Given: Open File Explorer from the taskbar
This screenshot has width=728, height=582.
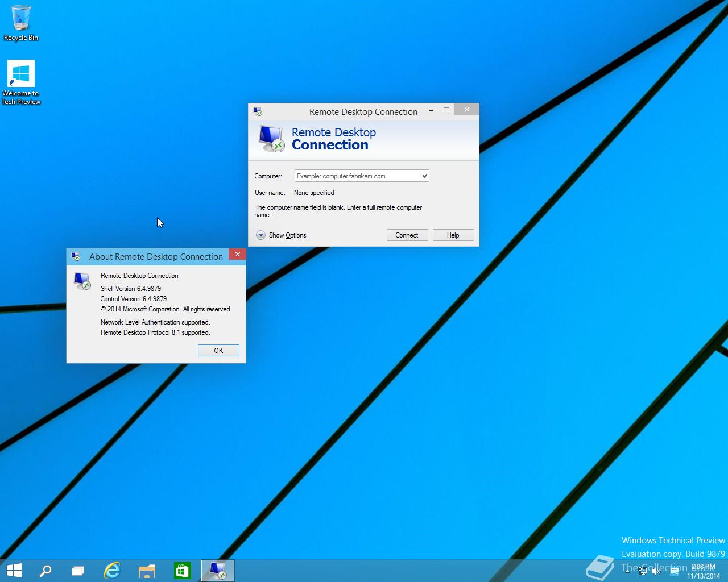Looking at the screenshot, I should pyautogui.click(x=147, y=571).
